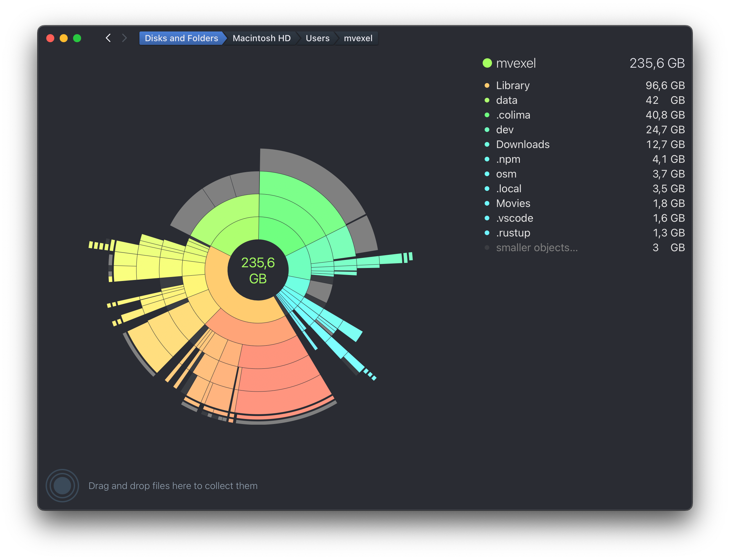This screenshot has height=560, width=730.
Task: Click the forward navigation chevron
Action: tap(124, 38)
